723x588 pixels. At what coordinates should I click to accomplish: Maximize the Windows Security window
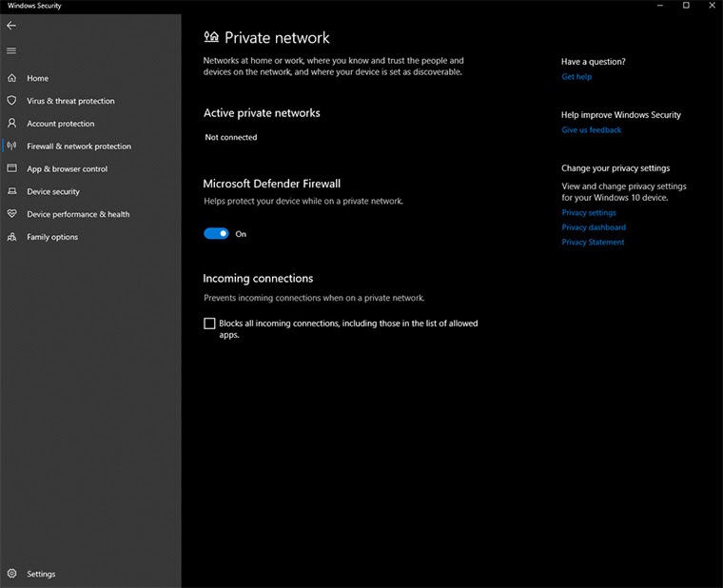click(686, 6)
